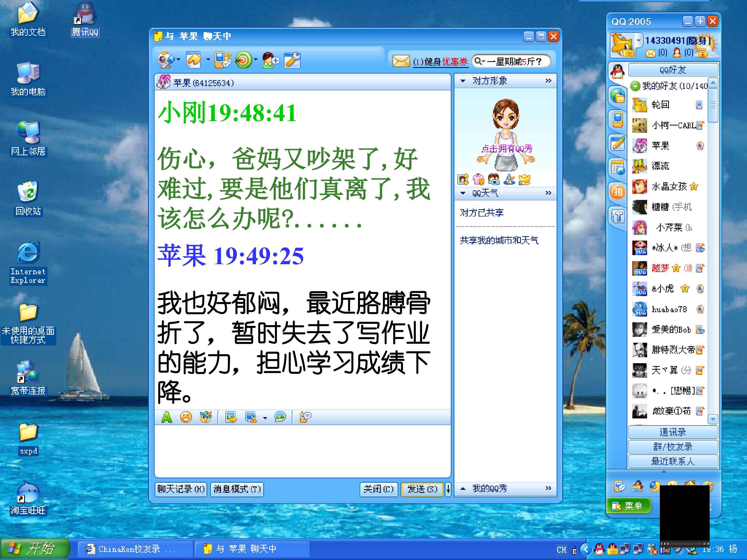Click the 关闭(C) button
The width and height of the screenshot is (747, 560).
click(x=379, y=489)
